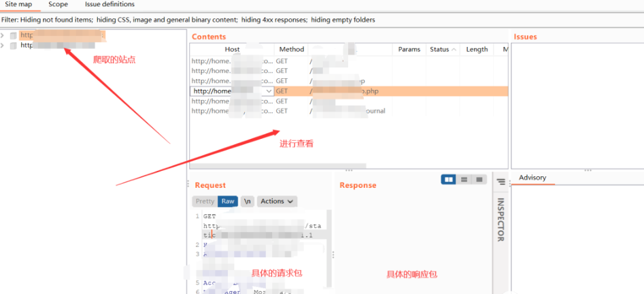Click the Contents table horizontal scrollbar
644x294 pixels.
pos(278,166)
